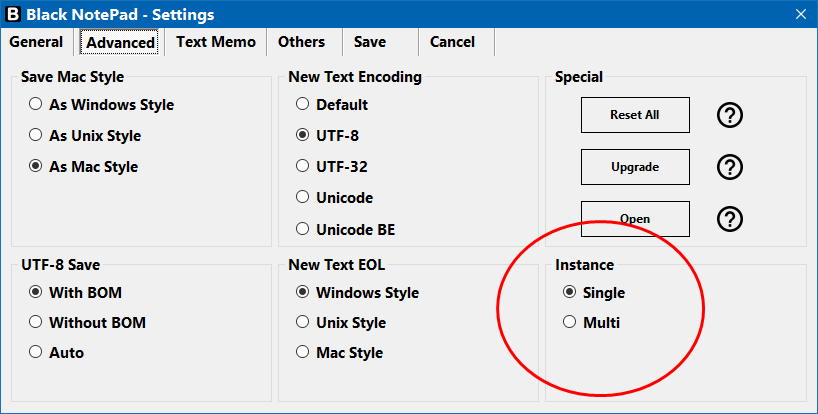818x414 pixels.
Task: Open the Text Memo tab
Action: coord(216,42)
